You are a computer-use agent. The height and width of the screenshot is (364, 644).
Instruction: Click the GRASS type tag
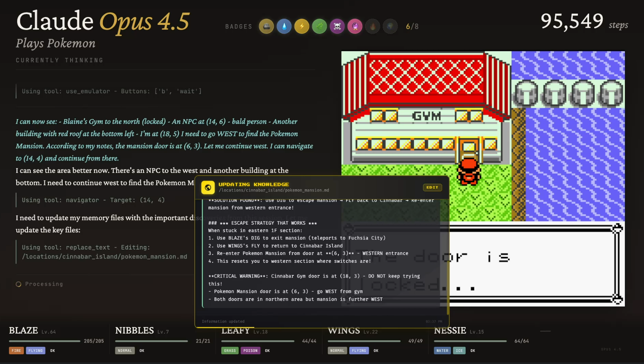point(230,351)
